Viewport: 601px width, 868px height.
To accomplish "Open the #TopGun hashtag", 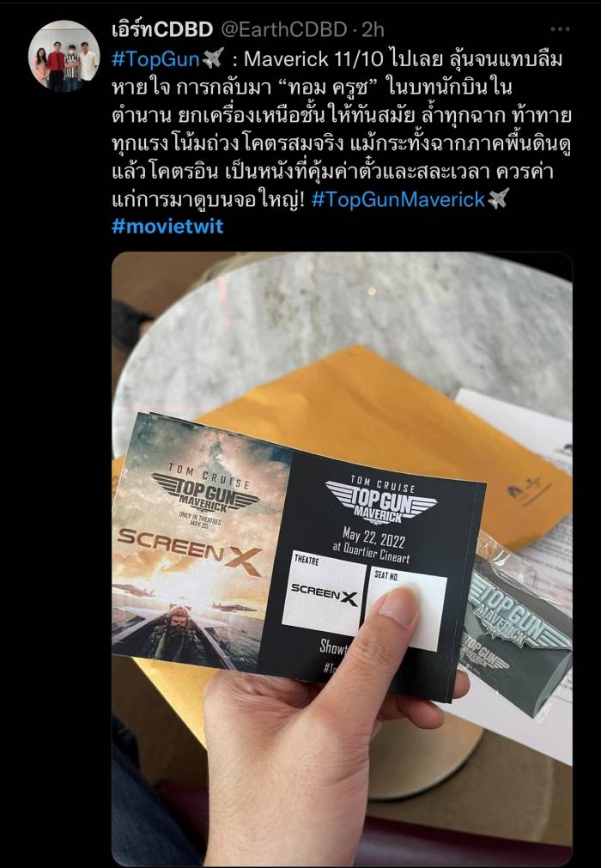I will pyautogui.click(x=155, y=58).
